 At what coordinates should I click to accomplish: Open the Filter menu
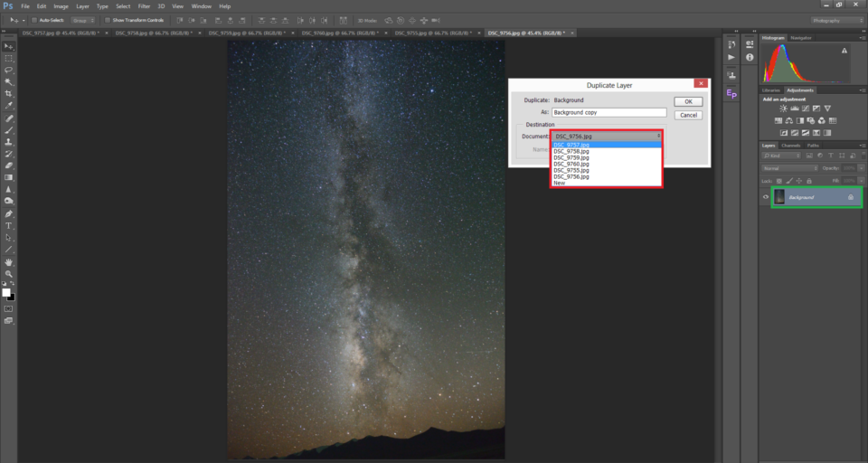(144, 6)
